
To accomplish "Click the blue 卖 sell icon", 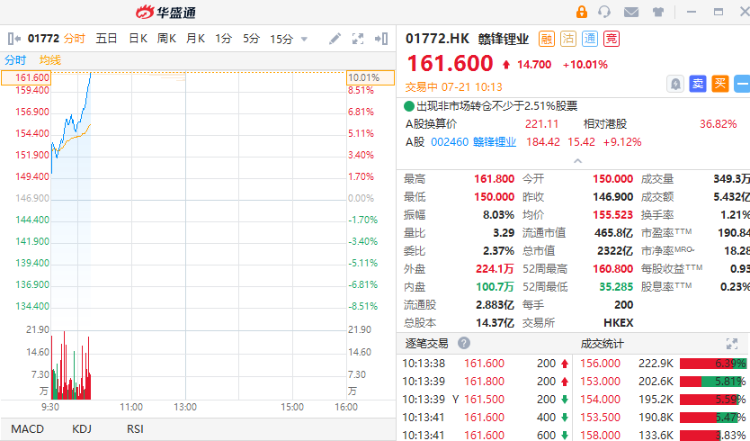I will click(698, 84).
